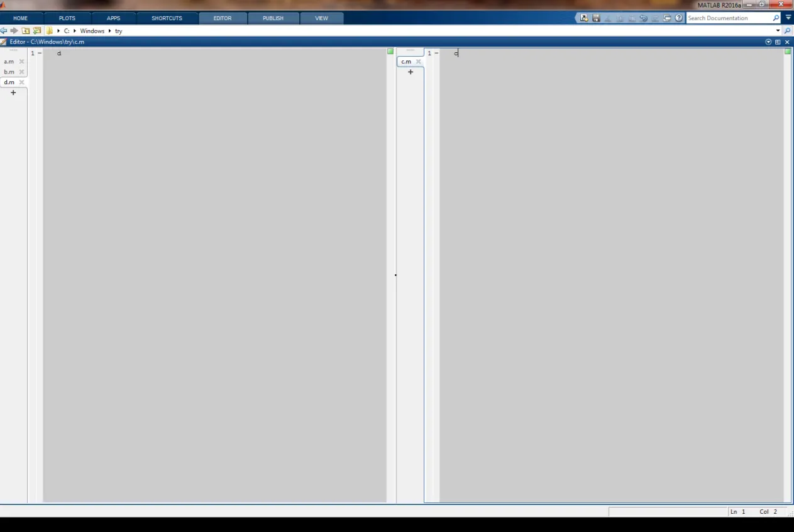Viewport: 794px width, 532px height.
Task: Click the try path segment
Action: 119,31
